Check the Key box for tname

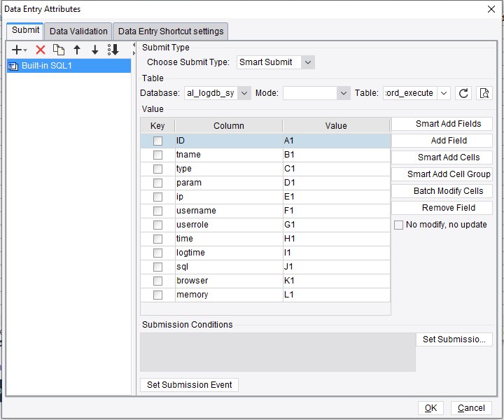(x=157, y=155)
